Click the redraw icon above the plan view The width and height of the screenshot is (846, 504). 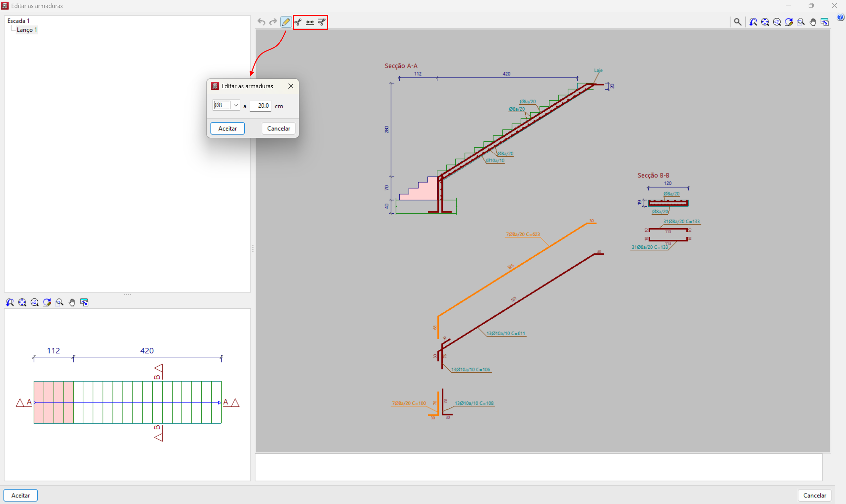pyautogui.click(x=47, y=302)
